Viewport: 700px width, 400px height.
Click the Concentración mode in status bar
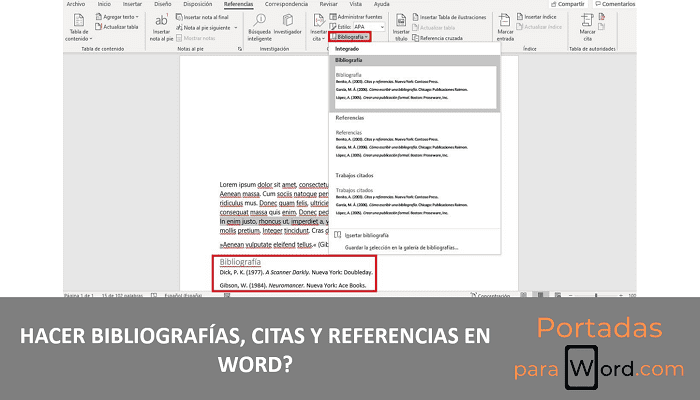491,296
